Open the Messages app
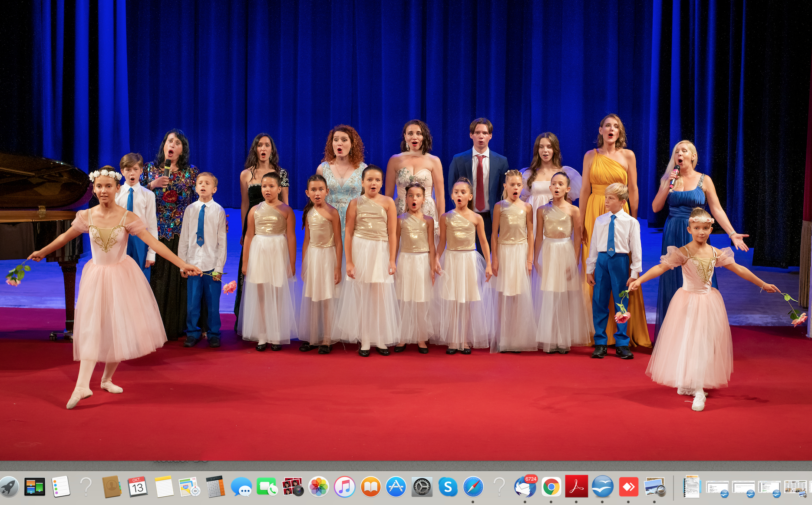This screenshot has width=812, height=505. click(241, 487)
